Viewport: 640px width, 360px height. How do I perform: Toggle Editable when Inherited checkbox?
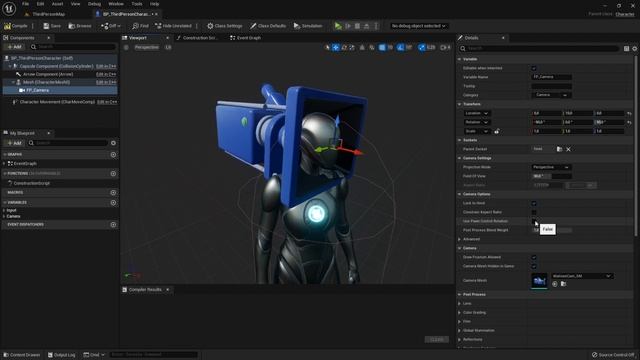(534, 68)
